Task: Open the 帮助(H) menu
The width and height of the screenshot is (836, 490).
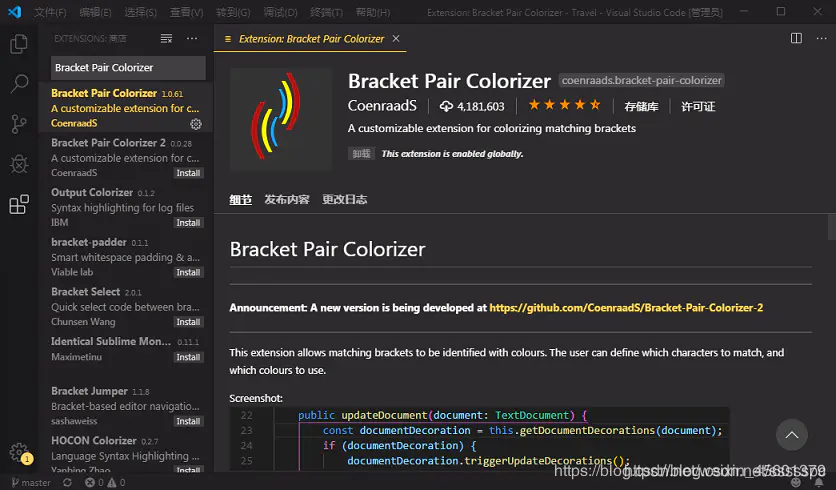Action: tap(373, 12)
